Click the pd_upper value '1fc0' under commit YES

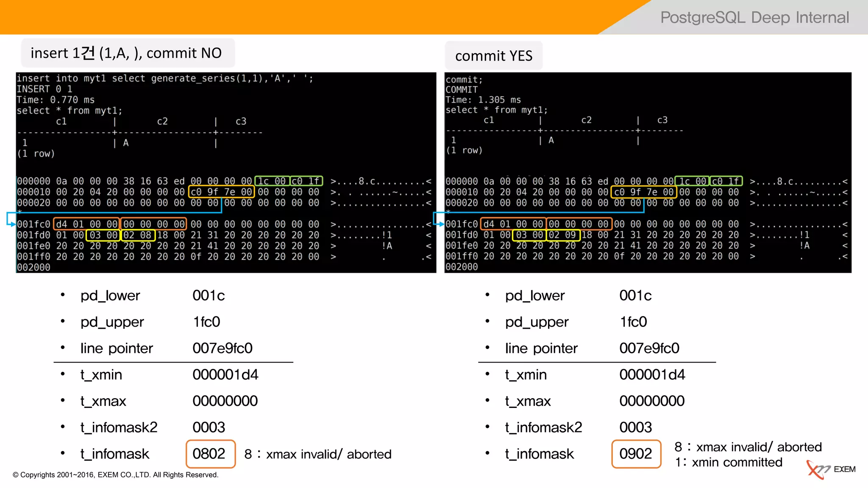click(x=634, y=322)
